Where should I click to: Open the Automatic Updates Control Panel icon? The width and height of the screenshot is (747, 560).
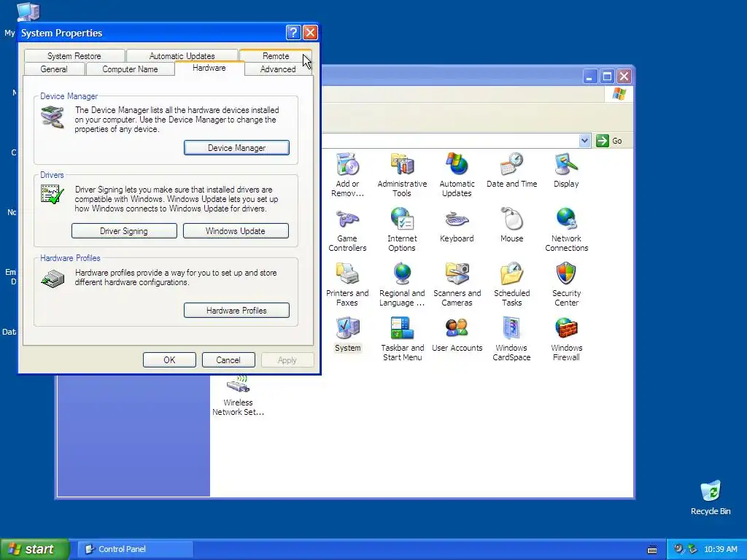[x=457, y=174]
